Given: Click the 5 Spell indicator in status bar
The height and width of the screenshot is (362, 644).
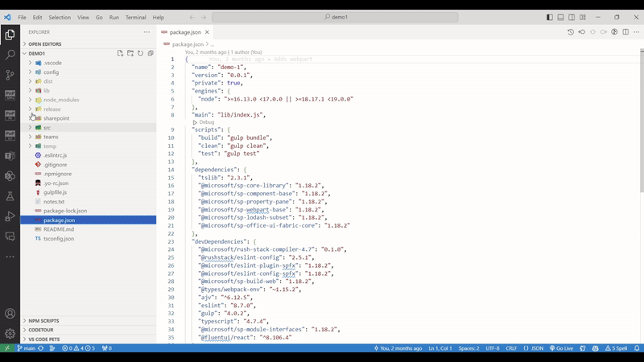Looking at the screenshot, I should (616, 348).
